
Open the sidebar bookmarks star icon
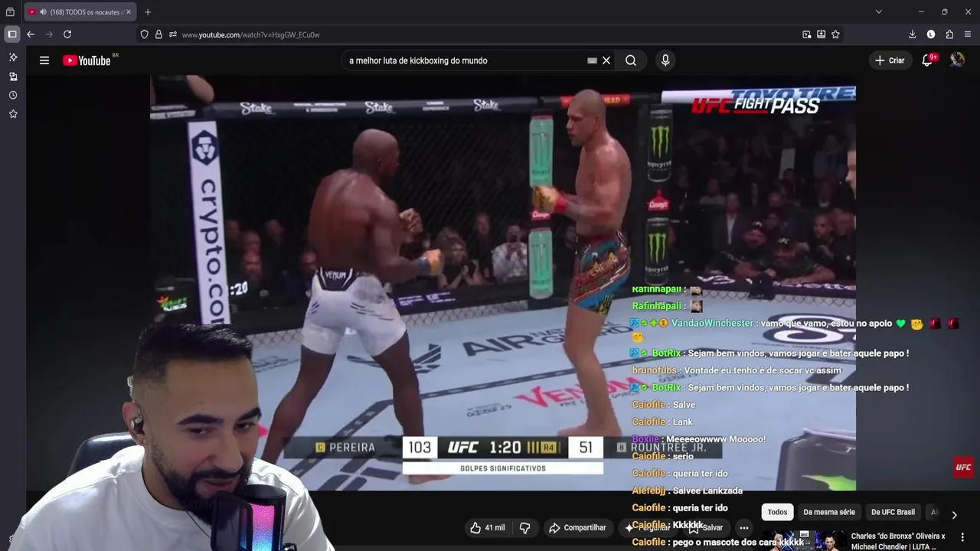point(13,114)
